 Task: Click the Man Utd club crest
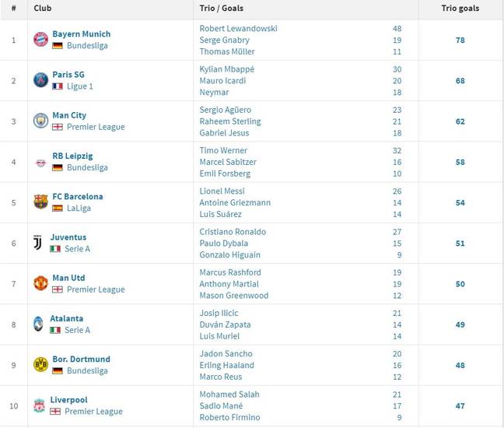(40, 283)
